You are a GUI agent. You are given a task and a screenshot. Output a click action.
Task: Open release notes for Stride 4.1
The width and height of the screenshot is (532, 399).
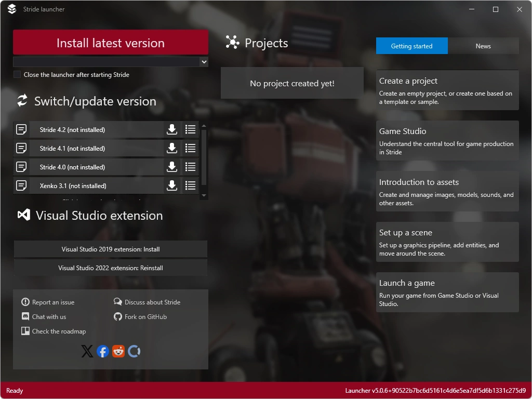[x=190, y=148]
